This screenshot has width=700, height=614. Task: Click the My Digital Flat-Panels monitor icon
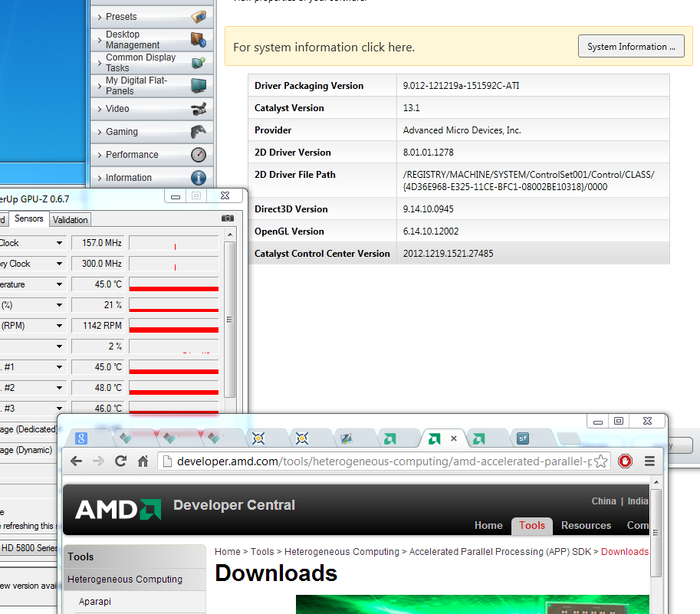(199, 85)
